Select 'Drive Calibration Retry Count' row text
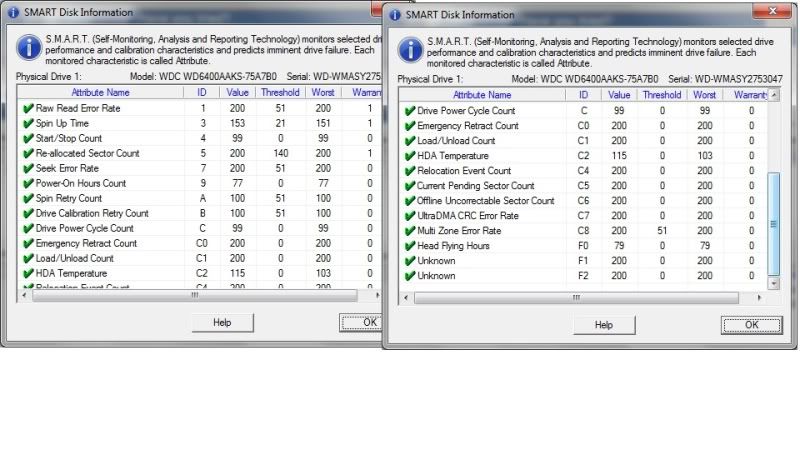Viewport: 800px width, 450px height. pyautogui.click(x=92, y=213)
